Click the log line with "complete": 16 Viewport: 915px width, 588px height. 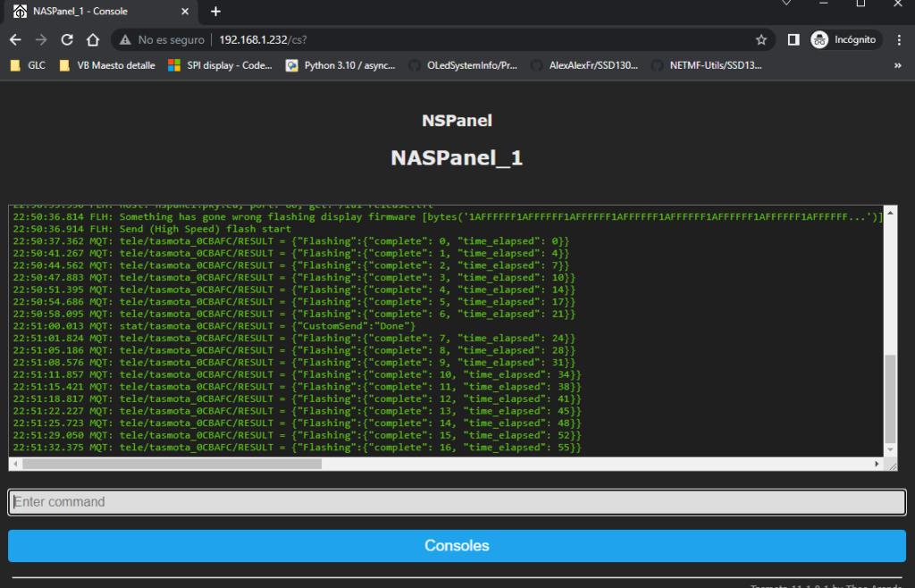pyautogui.click(x=297, y=448)
